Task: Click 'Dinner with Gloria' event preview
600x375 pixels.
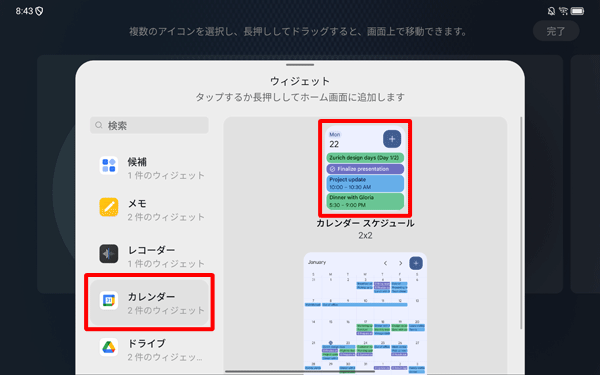Action: pyautogui.click(x=365, y=201)
